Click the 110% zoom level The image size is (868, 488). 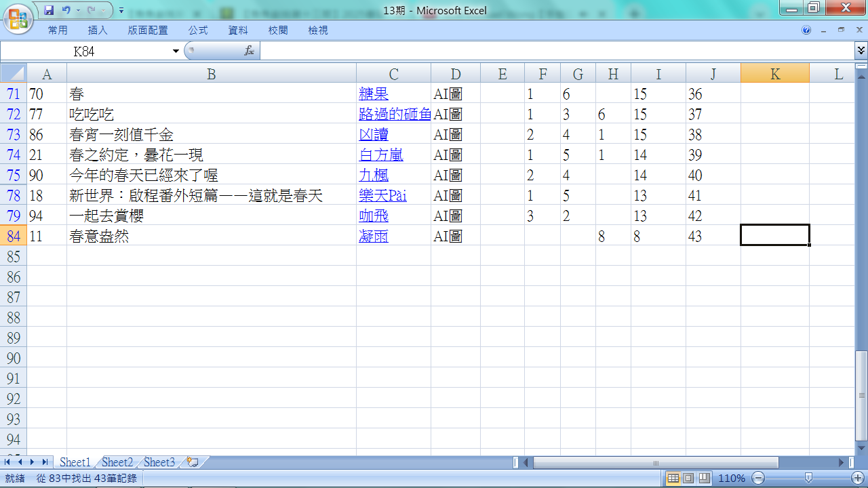732,479
